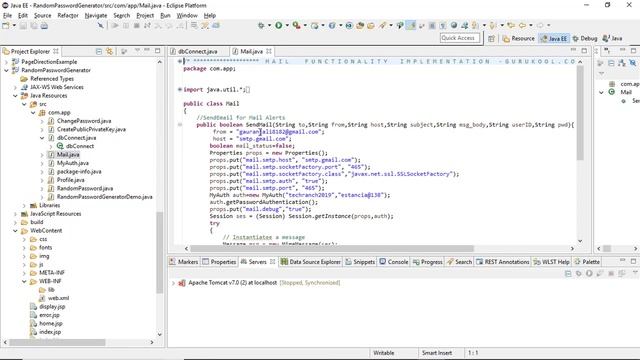Expand the PageDirectionExample project
The image size is (640, 360).
point(6,62)
